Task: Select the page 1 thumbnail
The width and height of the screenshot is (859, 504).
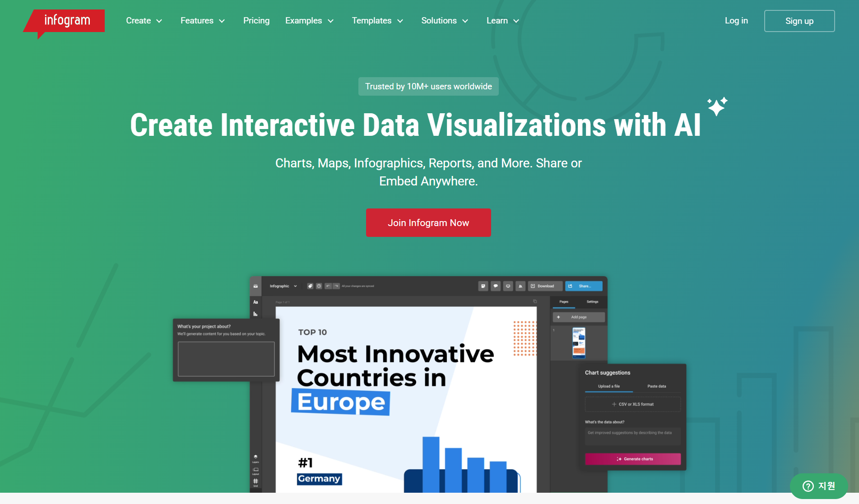Action: pyautogui.click(x=579, y=343)
